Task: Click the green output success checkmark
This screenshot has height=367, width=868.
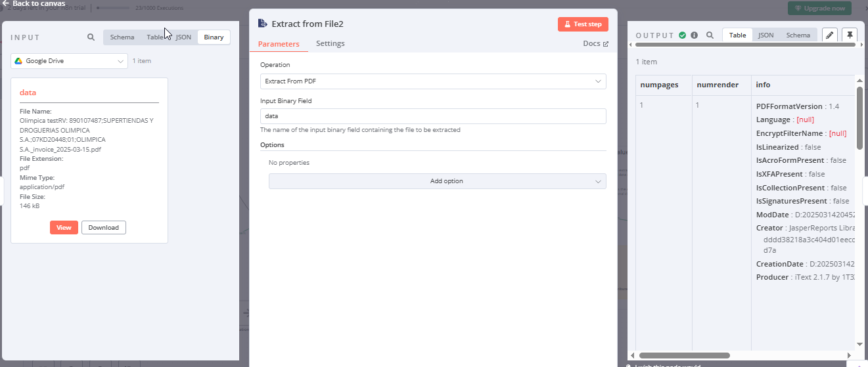Action: click(683, 35)
